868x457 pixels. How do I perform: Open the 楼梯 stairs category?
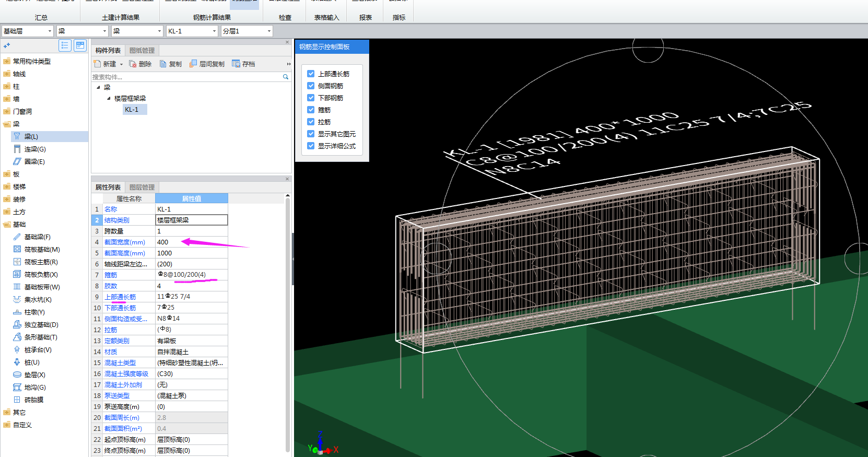tap(19, 186)
